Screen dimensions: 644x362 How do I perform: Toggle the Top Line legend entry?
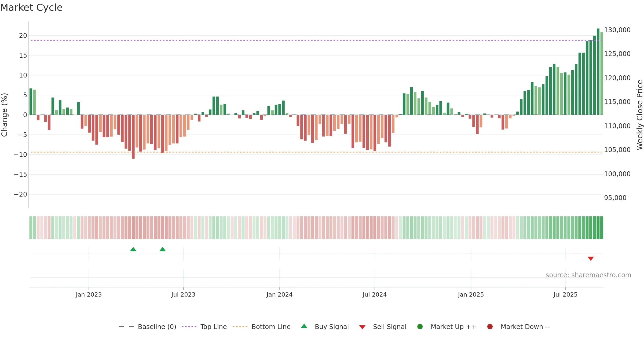204,327
